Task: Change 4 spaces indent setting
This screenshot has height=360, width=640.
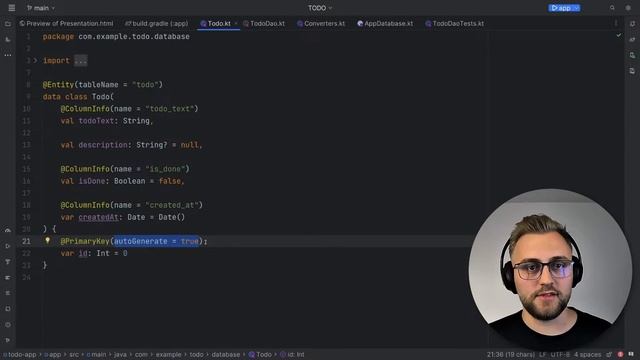Action: pyautogui.click(x=587, y=354)
